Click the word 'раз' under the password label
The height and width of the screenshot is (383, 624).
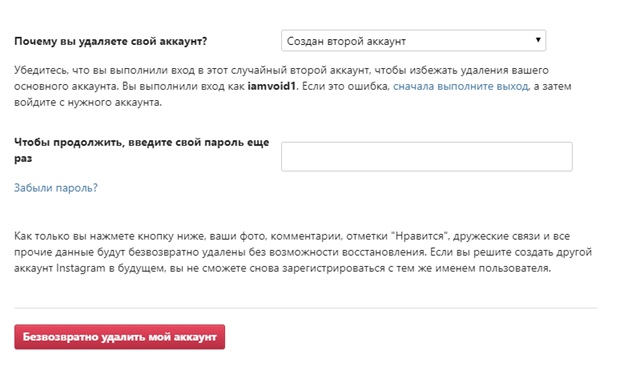click(23, 158)
